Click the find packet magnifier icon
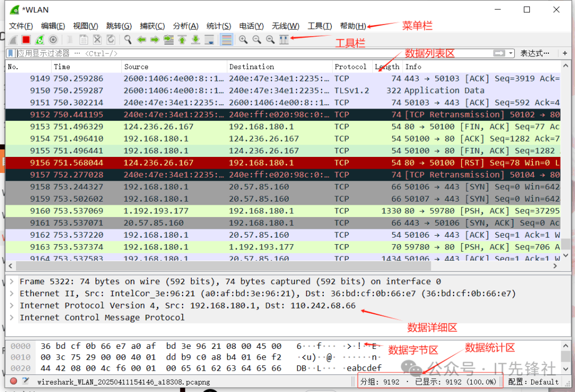The image size is (575, 392). click(x=128, y=40)
